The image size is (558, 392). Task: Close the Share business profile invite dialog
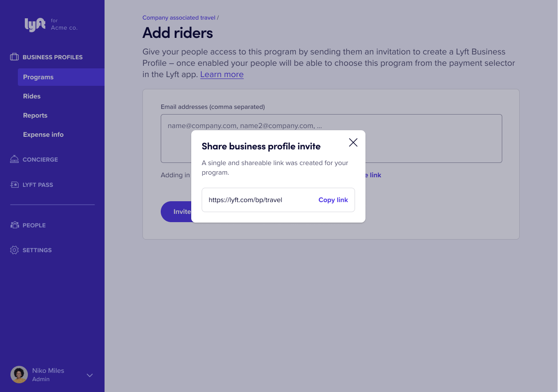point(353,142)
